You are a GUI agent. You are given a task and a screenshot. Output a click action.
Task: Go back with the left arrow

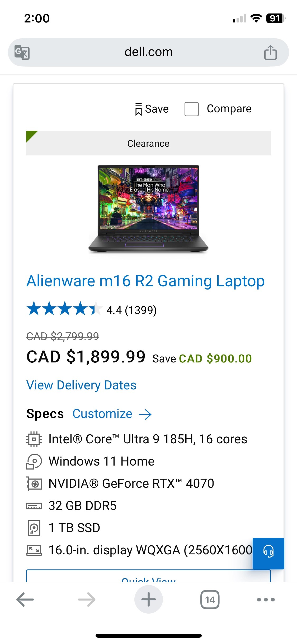pos(25,599)
